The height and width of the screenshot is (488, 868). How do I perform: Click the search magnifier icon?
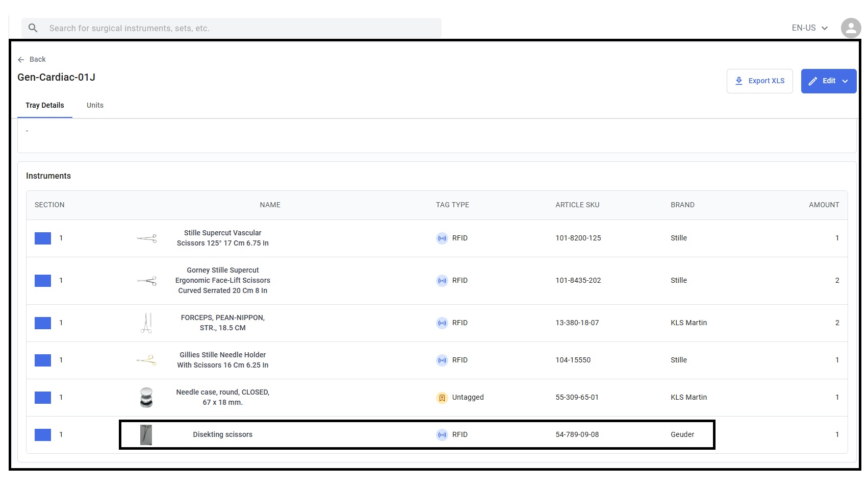33,28
